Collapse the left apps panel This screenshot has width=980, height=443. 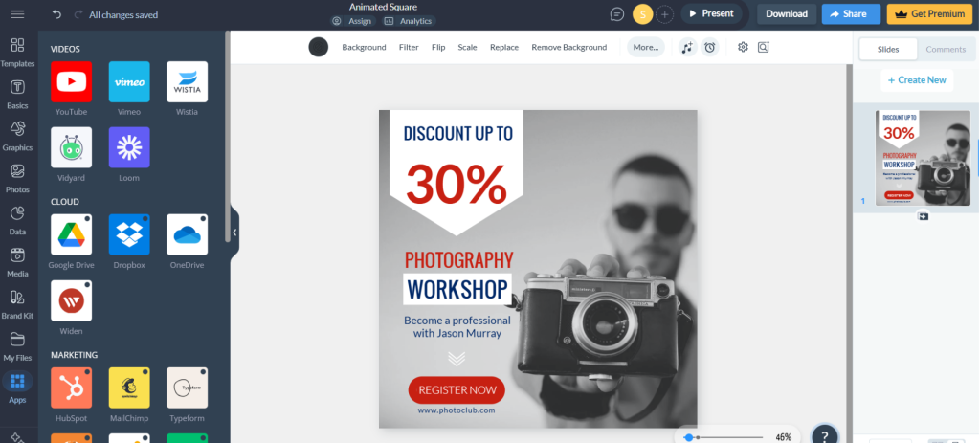234,233
